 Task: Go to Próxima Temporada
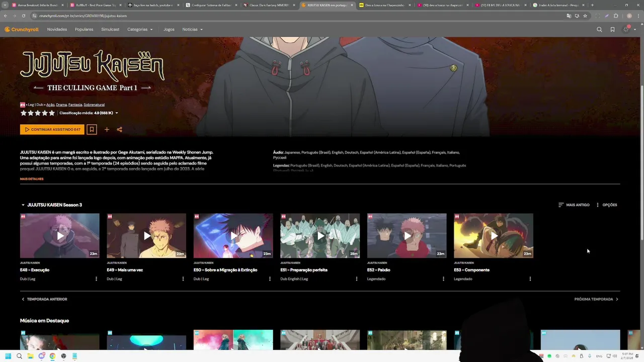pos(597,299)
